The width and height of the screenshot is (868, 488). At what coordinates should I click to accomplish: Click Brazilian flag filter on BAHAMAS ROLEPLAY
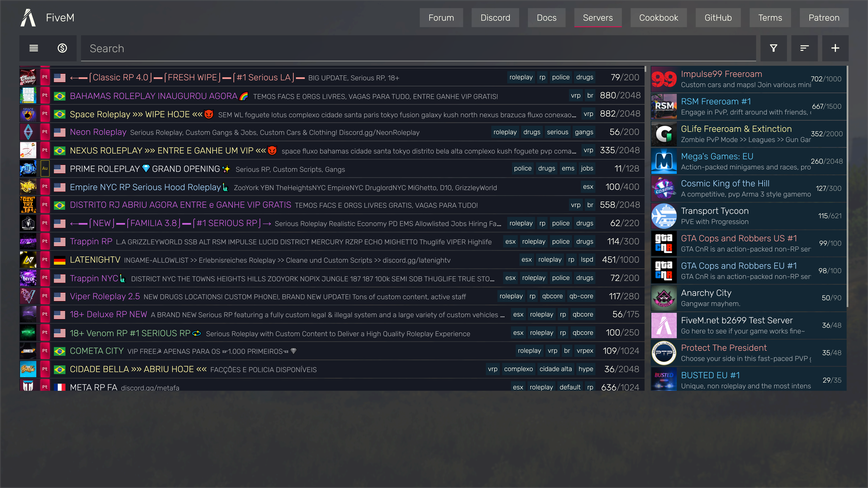60,96
